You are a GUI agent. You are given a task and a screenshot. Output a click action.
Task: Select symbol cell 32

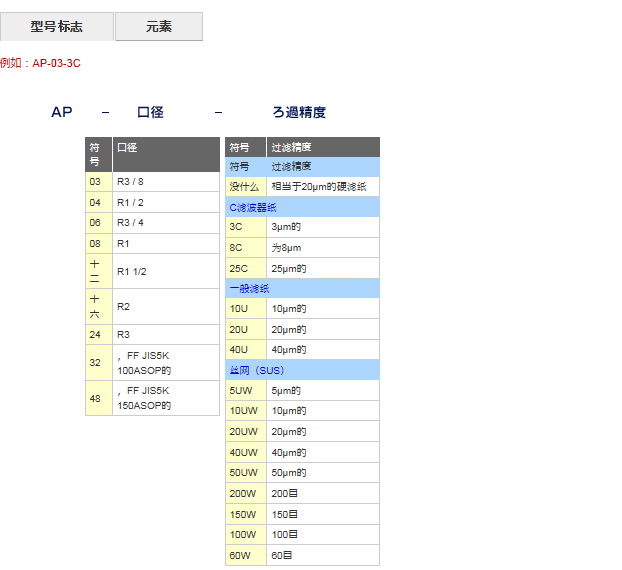pyautogui.click(x=99, y=363)
